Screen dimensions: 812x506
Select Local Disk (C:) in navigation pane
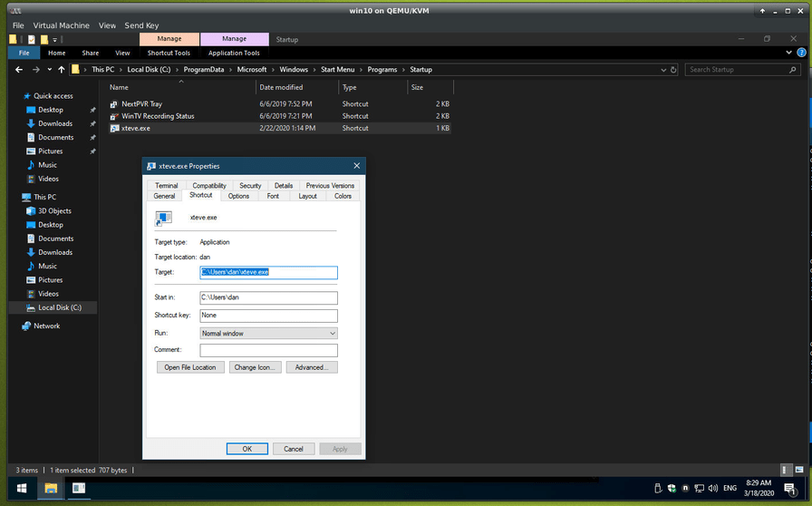click(x=59, y=307)
